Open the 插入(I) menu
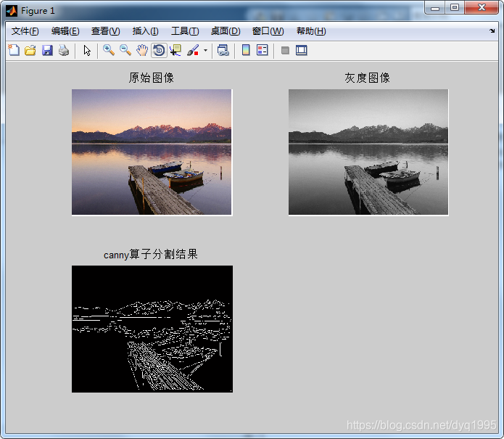This screenshot has width=504, height=439. click(145, 31)
